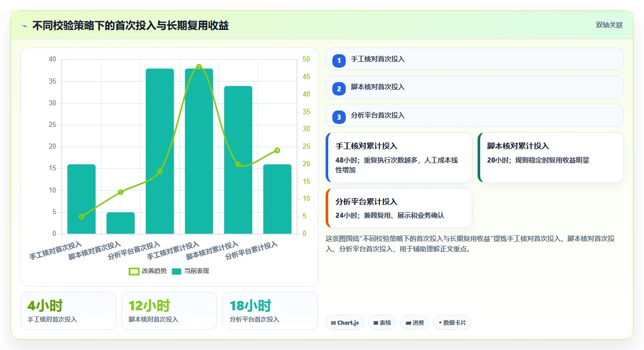
Task: Select numbered badge 1 for 手工核对首次投入
Action: [x=339, y=61]
